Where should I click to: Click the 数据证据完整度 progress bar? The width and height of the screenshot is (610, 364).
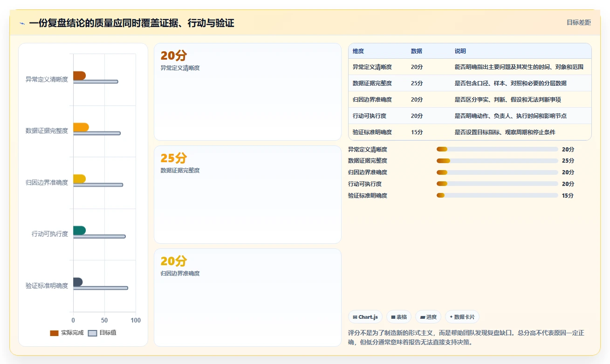(497, 161)
